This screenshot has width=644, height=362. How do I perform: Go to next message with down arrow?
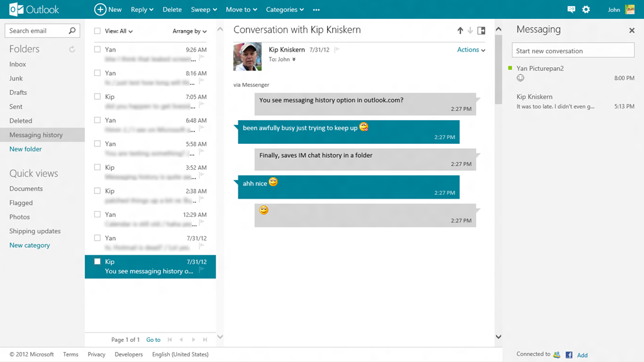tap(470, 30)
